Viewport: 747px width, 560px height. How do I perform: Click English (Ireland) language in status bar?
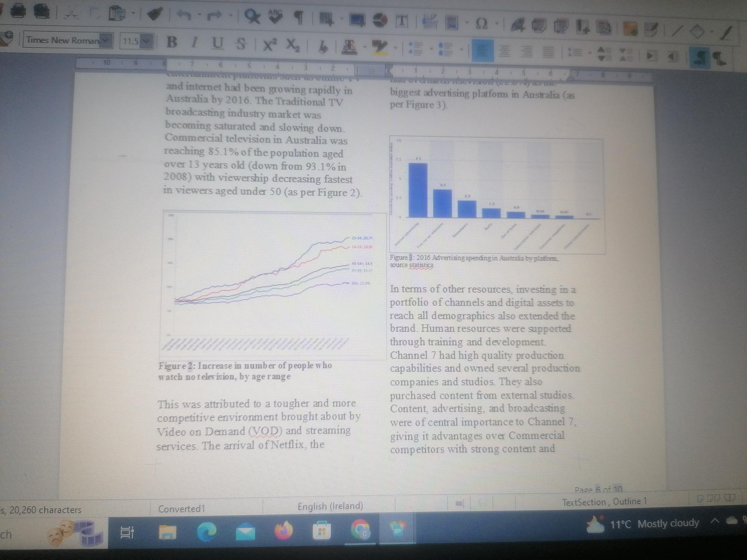coord(330,506)
